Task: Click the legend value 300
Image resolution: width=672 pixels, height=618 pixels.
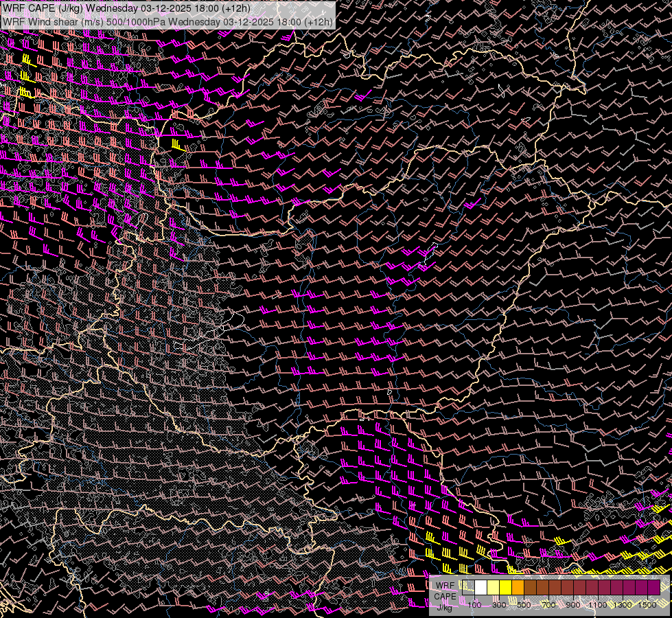Action: pos(499,605)
